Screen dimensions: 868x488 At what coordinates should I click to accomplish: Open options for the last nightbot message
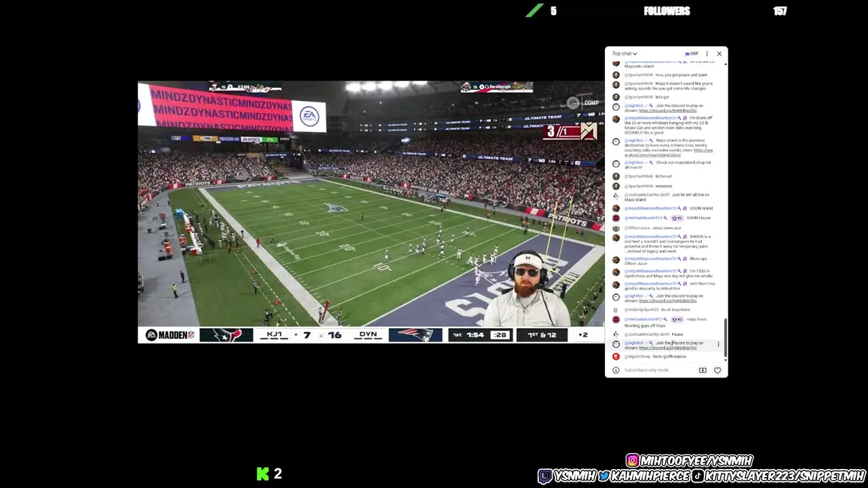click(718, 344)
